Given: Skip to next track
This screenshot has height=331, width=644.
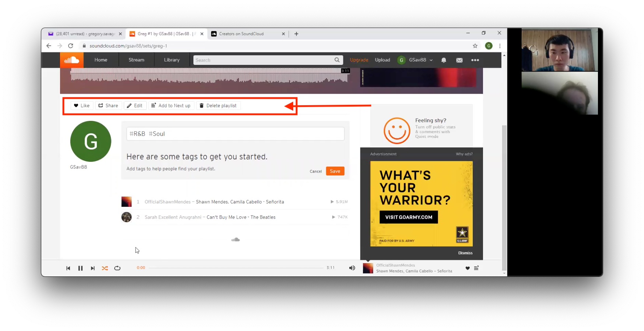Looking at the screenshot, I should 93,268.
